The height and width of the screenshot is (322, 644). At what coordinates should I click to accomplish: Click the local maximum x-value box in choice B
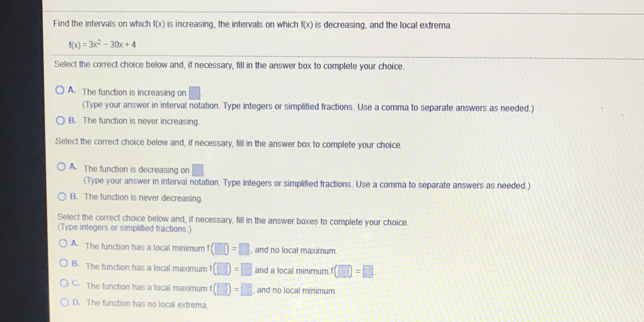pos(223,269)
